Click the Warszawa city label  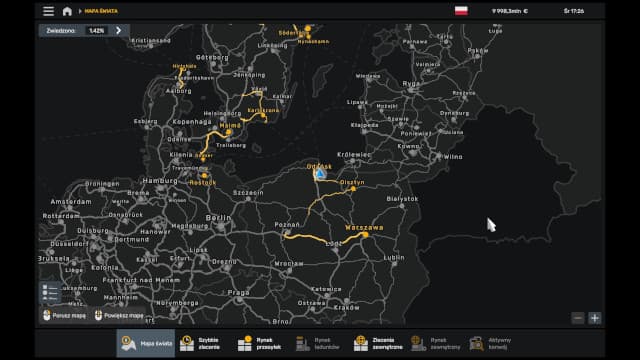pyautogui.click(x=364, y=227)
